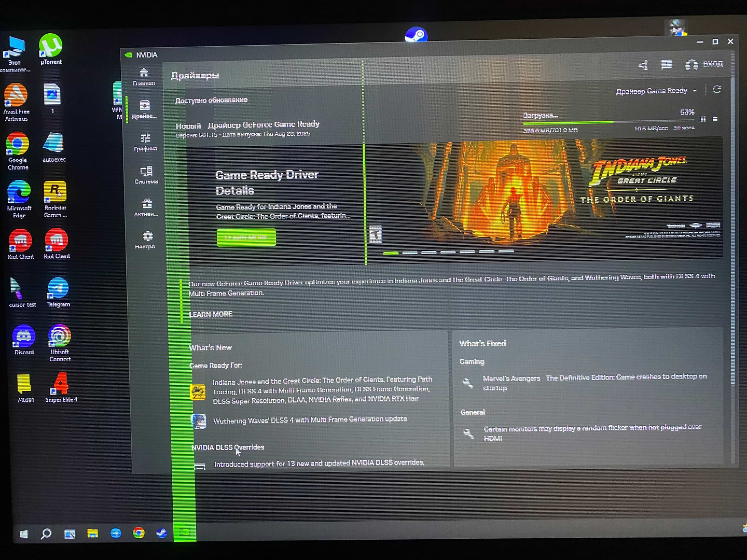Click 'What's Fixed' heading
The height and width of the screenshot is (560, 747).
click(x=482, y=343)
